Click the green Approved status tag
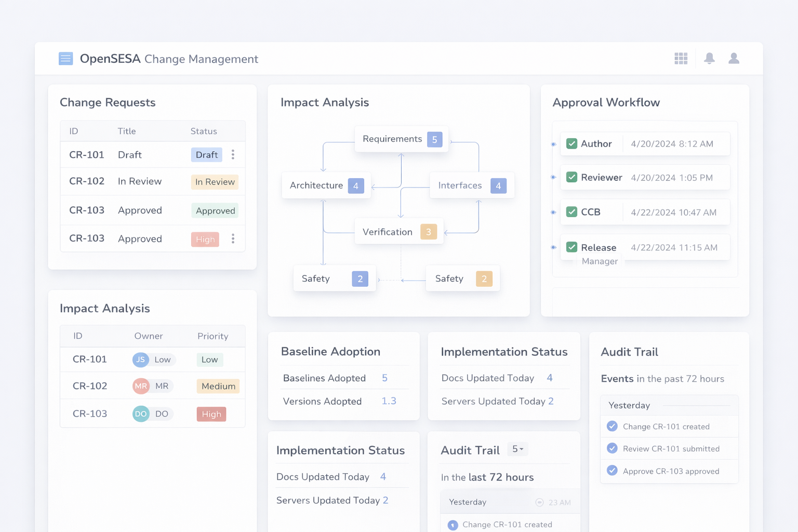 [x=215, y=210]
